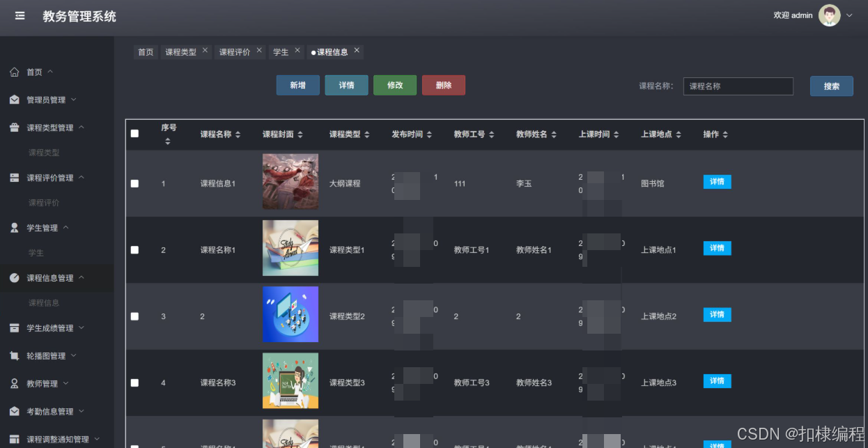Viewport: 868px width, 448px height.
Task: Click the 新增 button
Action: point(298,85)
